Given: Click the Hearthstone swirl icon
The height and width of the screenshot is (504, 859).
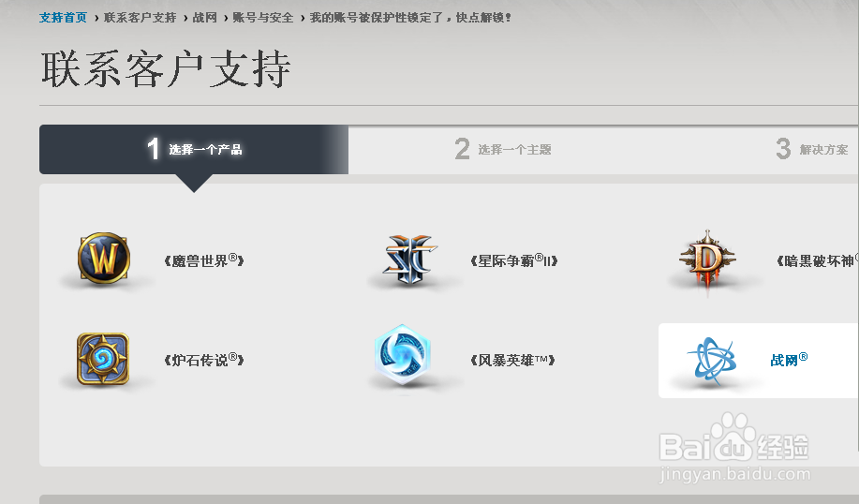Looking at the screenshot, I should pyautogui.click(x=103, y=359).
